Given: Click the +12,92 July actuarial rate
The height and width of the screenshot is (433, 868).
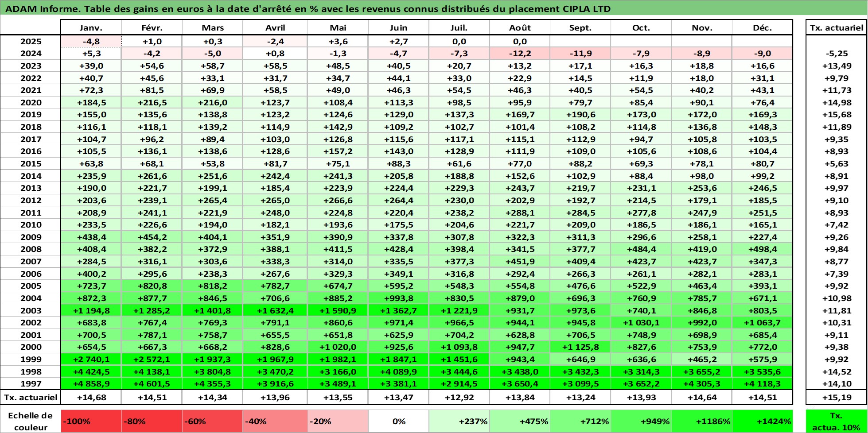Looking at the screenshot, I should (x=459, y=398).
